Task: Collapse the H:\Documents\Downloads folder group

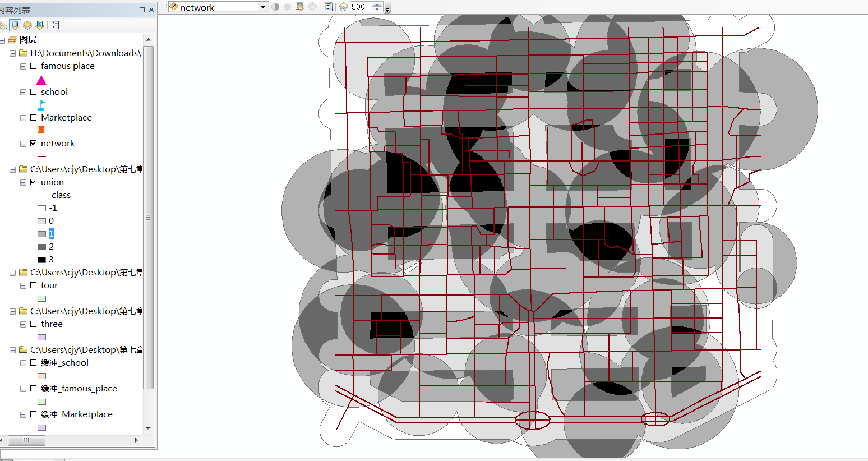Action: [x=12, y=53]
